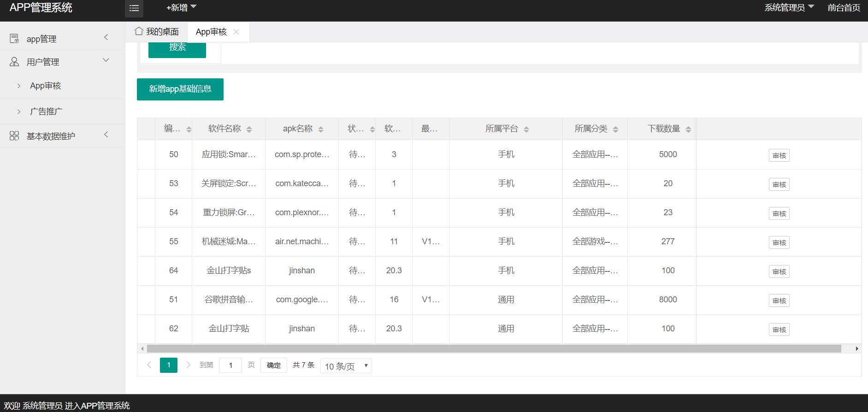The image size is (868, 412).
Task: Click 审核 button for 金山打字贴s row
Action: tap(779, 271)
